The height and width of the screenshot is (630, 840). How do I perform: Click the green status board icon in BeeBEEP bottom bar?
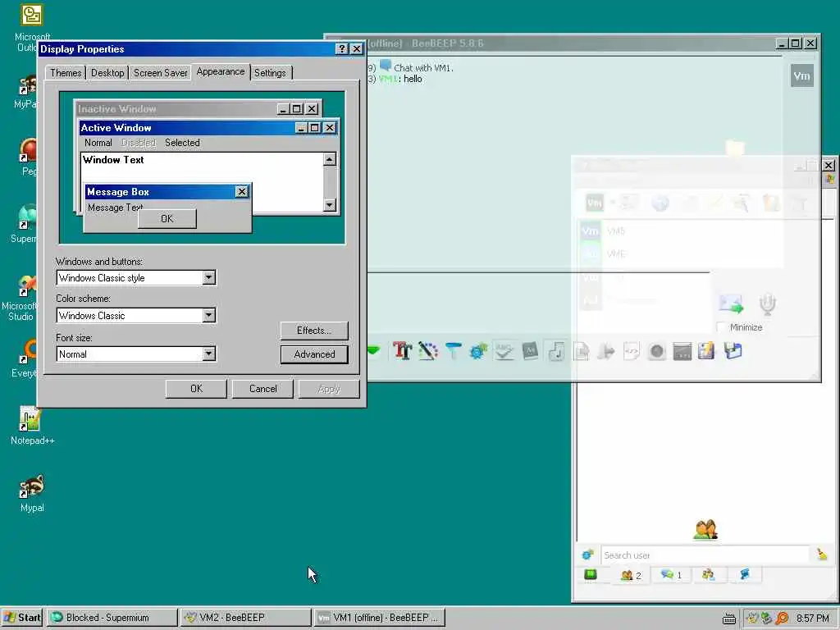pos(591,574)
